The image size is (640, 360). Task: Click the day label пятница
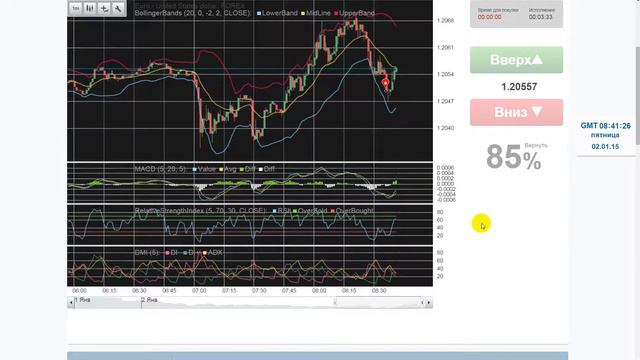(x=605, y=135)
